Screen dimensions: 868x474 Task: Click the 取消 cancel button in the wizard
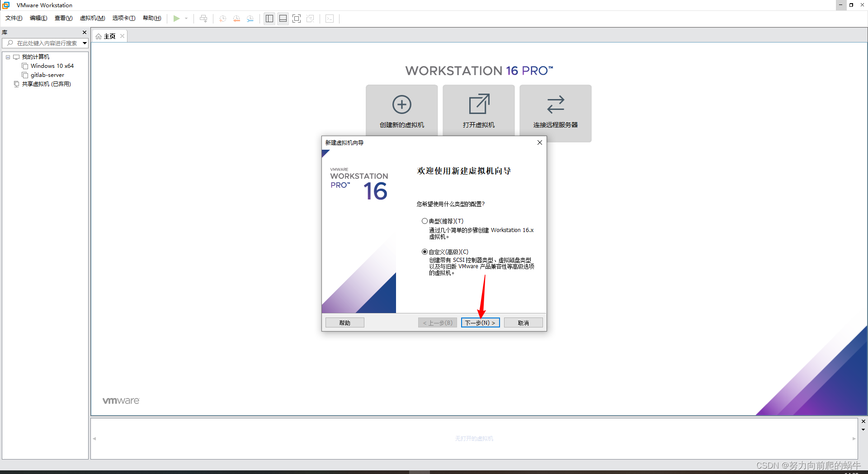(x=523, y=322)
